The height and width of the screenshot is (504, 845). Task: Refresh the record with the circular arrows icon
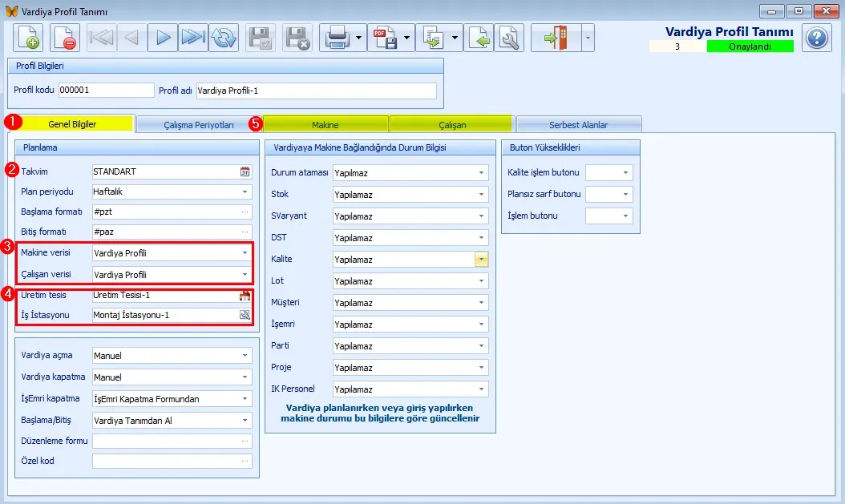(x=224, y=38)
